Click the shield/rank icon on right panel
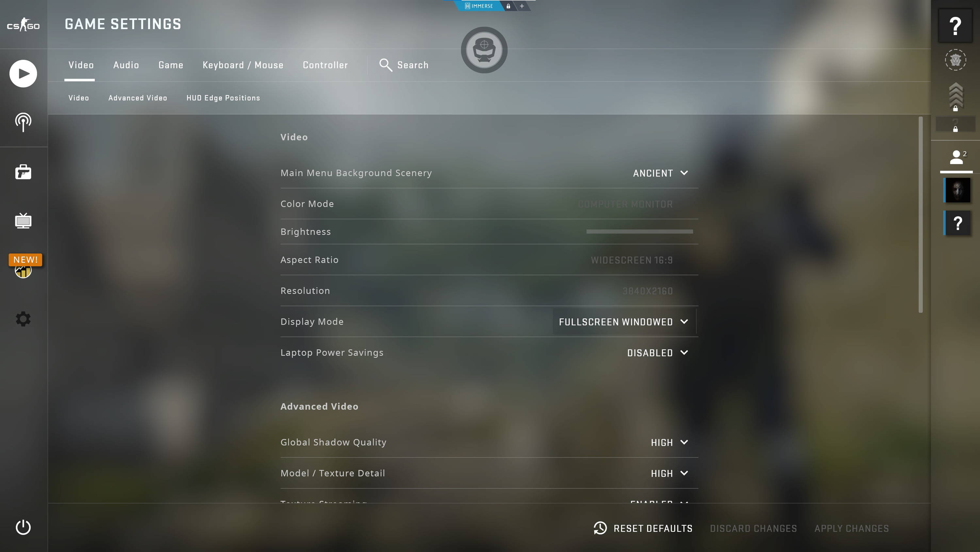The image size is (980, 552). 956,59
